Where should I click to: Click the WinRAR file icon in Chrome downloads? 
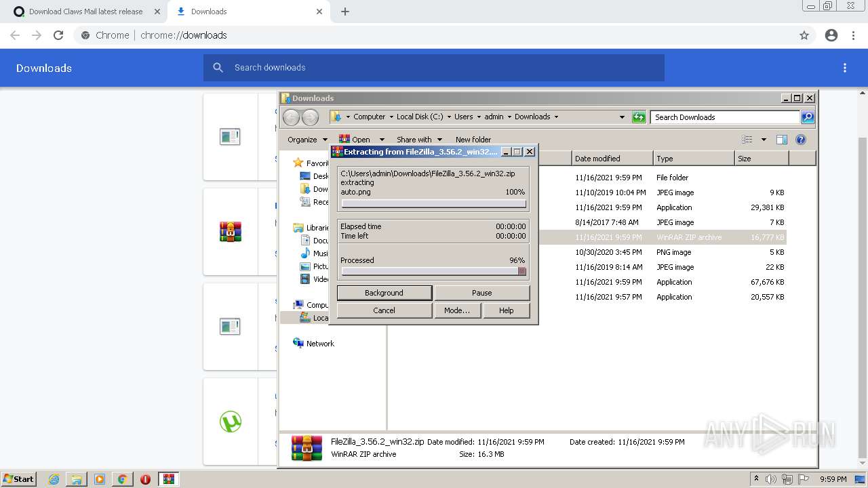[231, 232]
